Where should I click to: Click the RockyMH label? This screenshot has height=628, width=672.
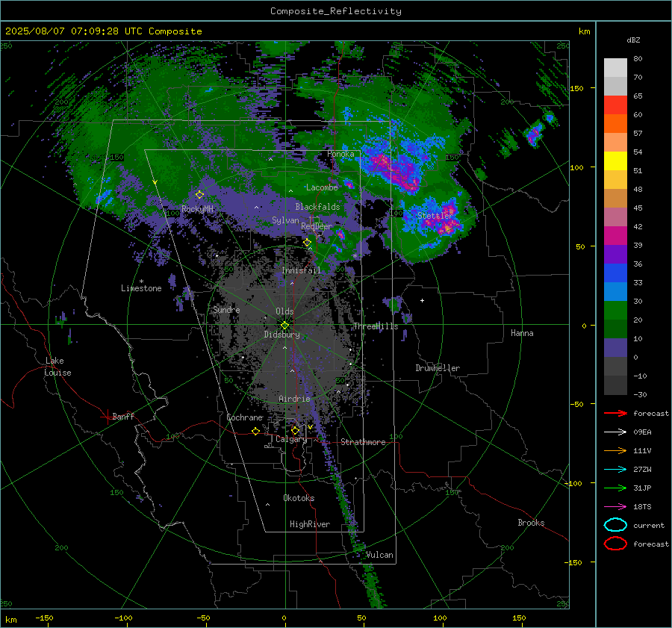[197, 209]
